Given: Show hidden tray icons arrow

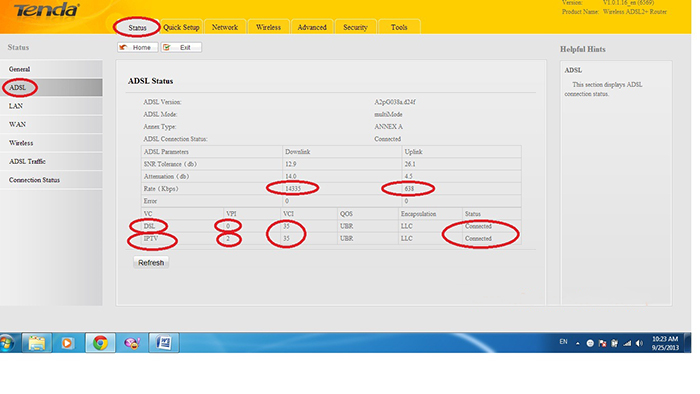Looking at the screenshot, I should (577, 343).
